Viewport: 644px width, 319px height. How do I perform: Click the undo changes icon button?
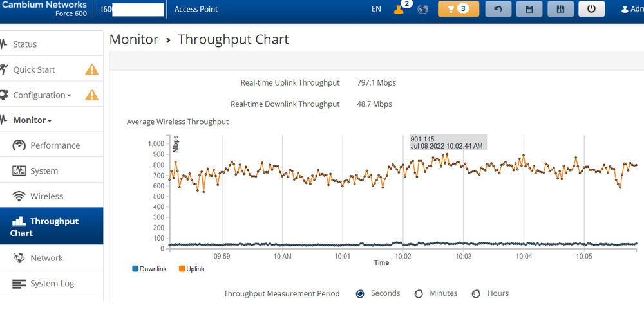pyautogui.click(x=498, y=9)
